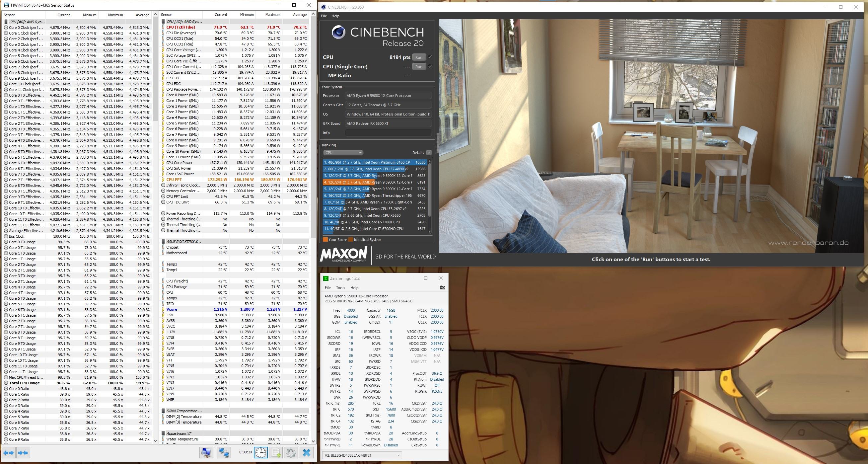Click the Cinebench Info input field
This screenshot has height=464, width=868.
pyautogui.click(x=388, y=133)
